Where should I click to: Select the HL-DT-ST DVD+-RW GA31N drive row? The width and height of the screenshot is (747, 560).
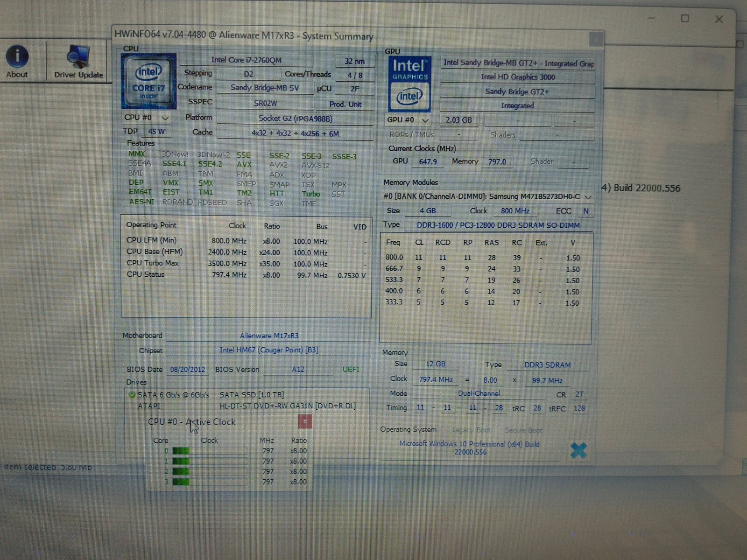pos(247,406)
